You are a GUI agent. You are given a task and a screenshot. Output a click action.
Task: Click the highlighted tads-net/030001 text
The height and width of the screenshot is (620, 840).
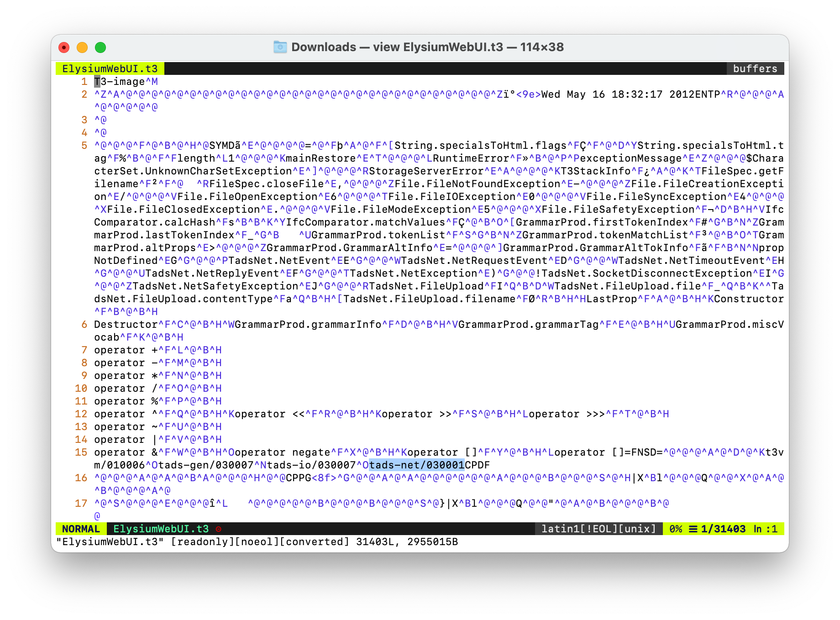(x=416, y=465)
